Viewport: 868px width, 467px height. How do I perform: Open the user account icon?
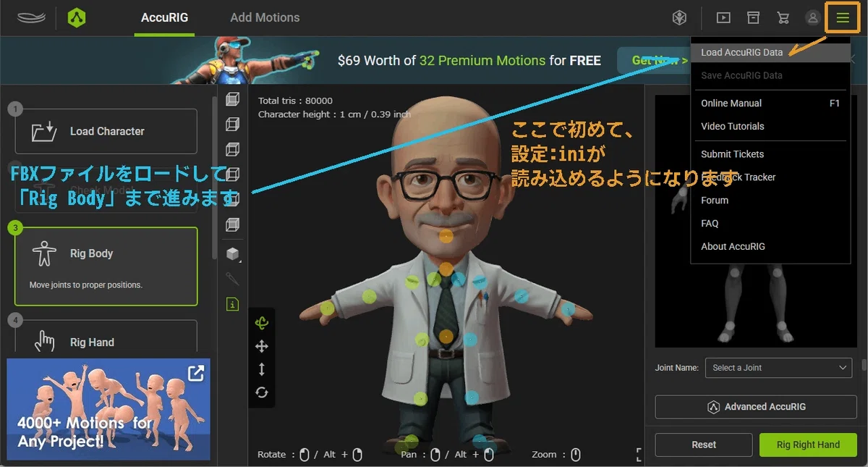click(813, 17)
